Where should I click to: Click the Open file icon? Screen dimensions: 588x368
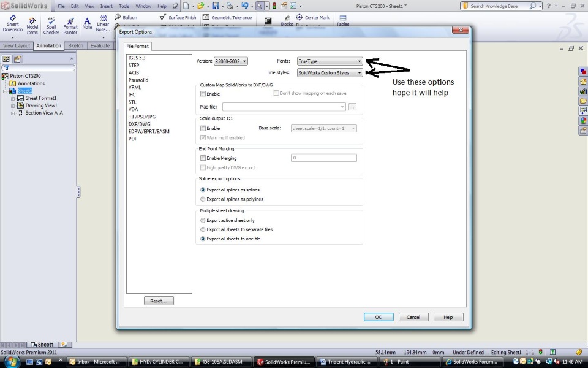click(201, 6)
